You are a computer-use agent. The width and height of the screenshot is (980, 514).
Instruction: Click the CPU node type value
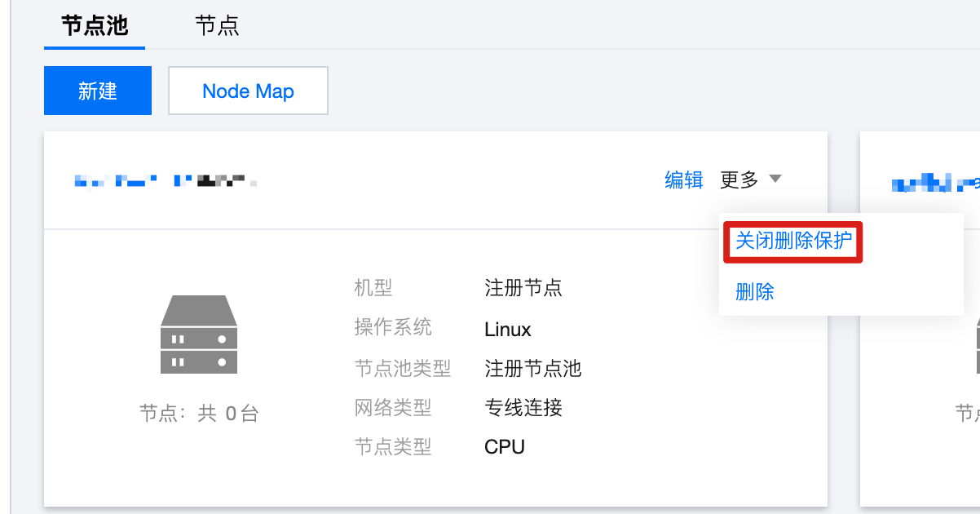tap(505, 446)
